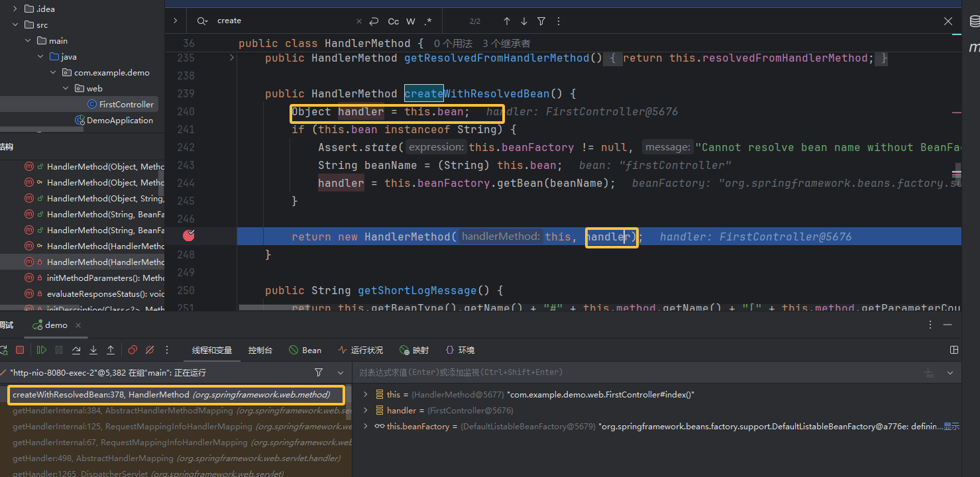The width and height of the screenshot is (980, 477).
Task: Click the Step Over debug icon
Action: coord(76,350)
